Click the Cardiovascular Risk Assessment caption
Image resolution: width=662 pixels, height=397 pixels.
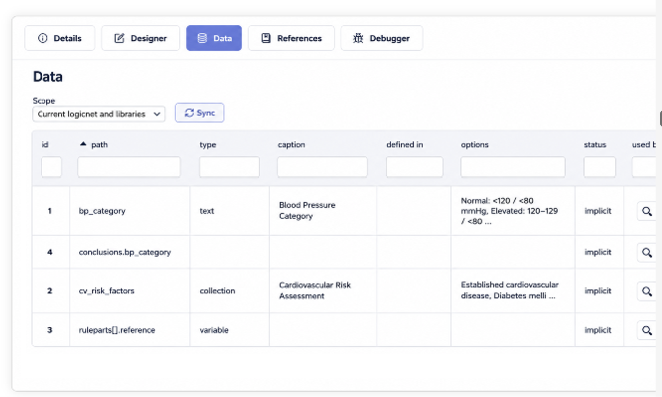pos(315,291)
